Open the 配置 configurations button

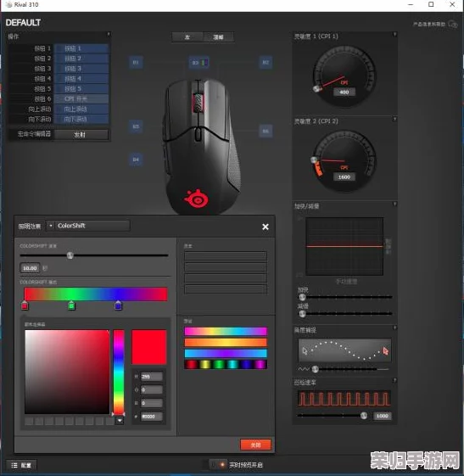point(21,465)
